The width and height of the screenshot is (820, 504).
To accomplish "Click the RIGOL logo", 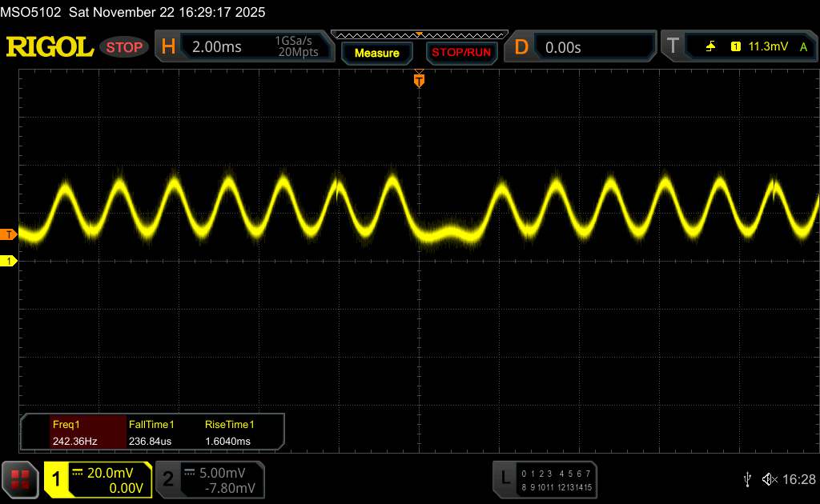I will pos(50,47).
